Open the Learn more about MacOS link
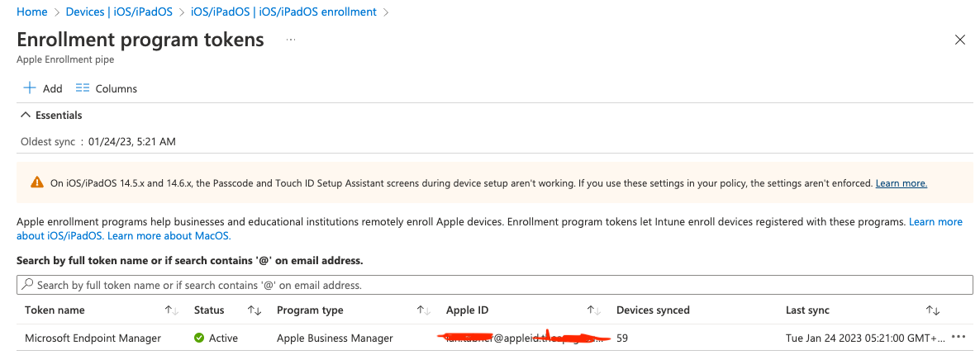This screenshot has height=355, width=980. tap(169, 236)
